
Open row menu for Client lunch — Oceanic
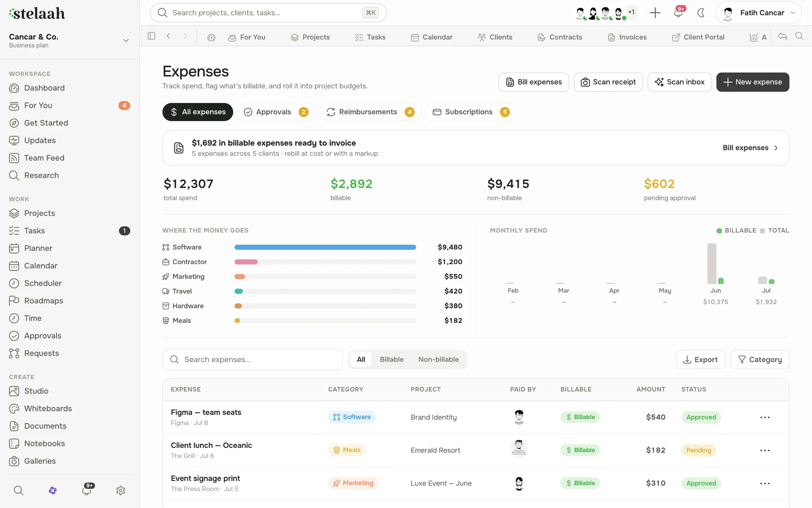click(765, 450)
